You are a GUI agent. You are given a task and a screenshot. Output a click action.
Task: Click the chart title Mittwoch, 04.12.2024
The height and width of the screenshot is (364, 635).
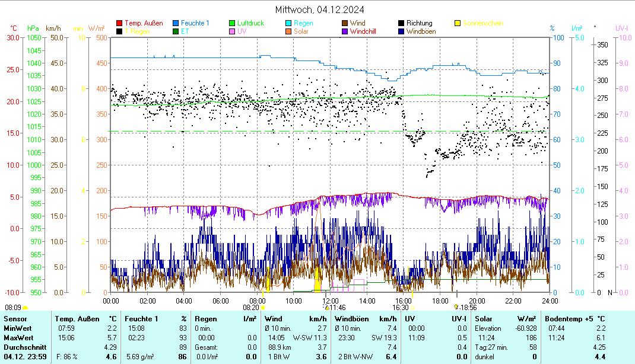point(320,9)
